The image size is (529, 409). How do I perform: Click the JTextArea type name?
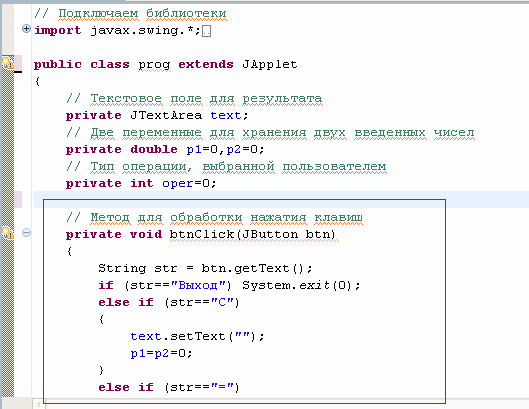166,115
